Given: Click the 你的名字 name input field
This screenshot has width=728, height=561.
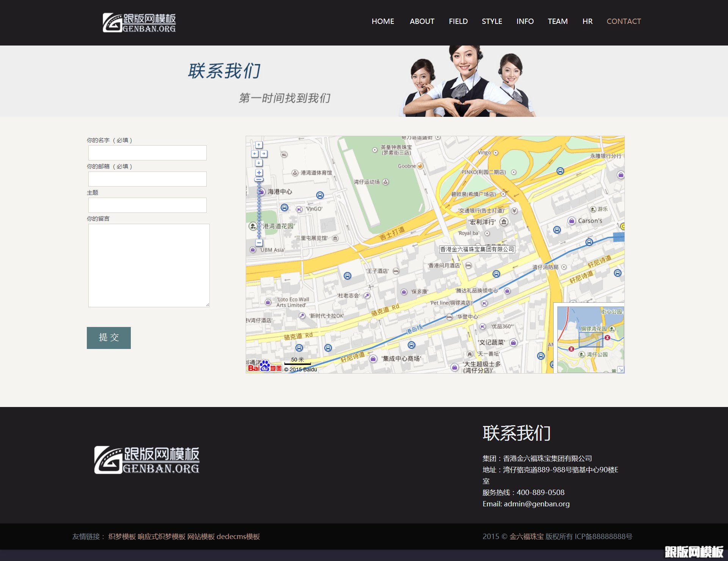Looking at the screenshot, I should (147, 152).
